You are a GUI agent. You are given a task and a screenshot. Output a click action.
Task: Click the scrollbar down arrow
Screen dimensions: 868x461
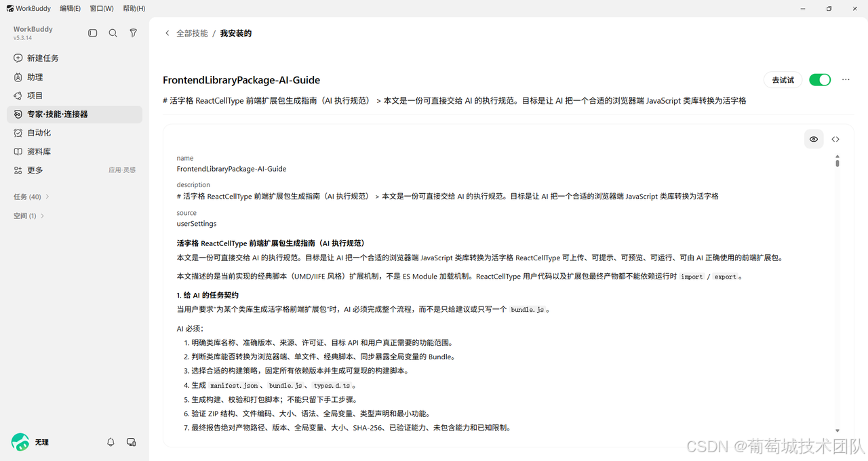[x=837, y=430]
